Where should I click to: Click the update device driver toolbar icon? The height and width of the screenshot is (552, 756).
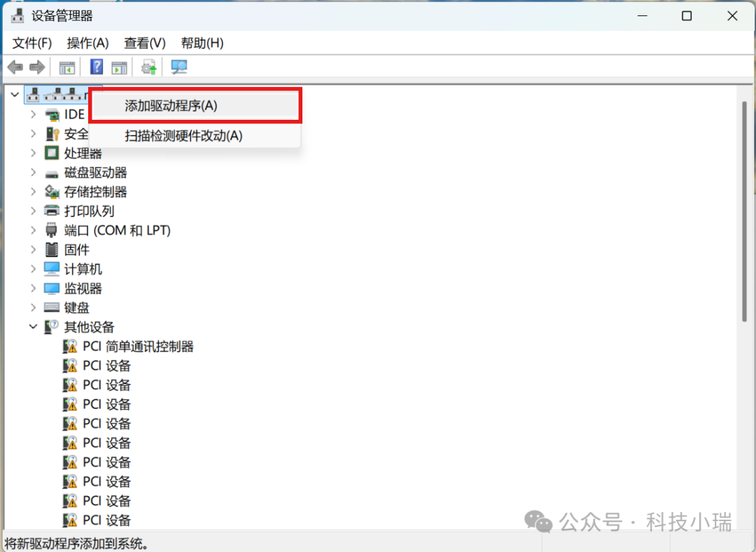[x=149, y=67]
